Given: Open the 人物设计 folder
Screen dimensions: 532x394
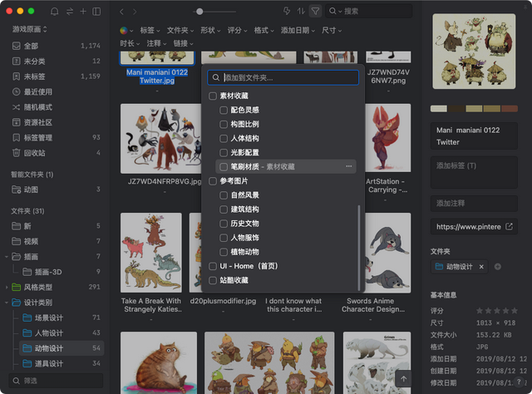Looking at the screenshot, I should [x=61, y=333].
